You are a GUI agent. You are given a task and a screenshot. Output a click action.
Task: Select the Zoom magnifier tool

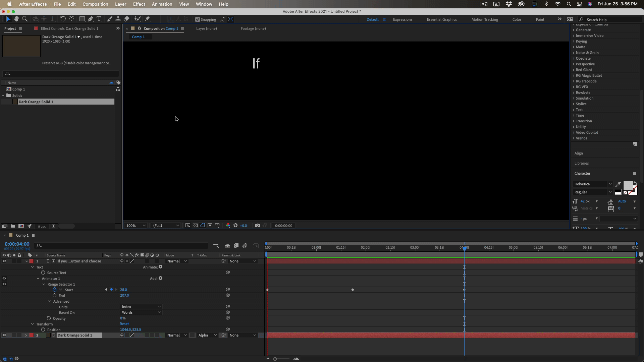coord(25,19)
